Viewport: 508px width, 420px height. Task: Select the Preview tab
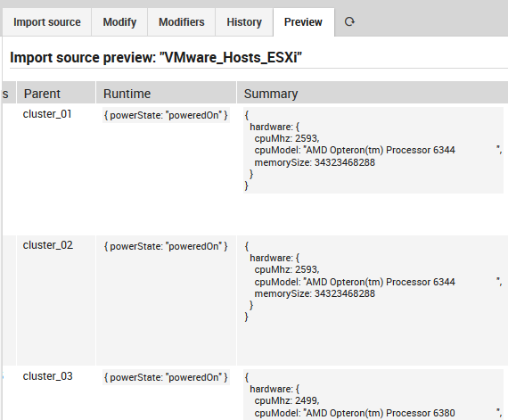(x=303, y=22)
